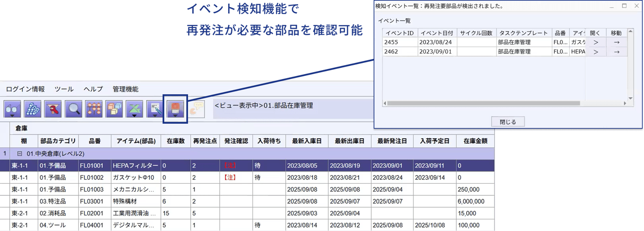Click the 在庫数 column header
Viewport: 644px width, 231px height.
point(175,141)
